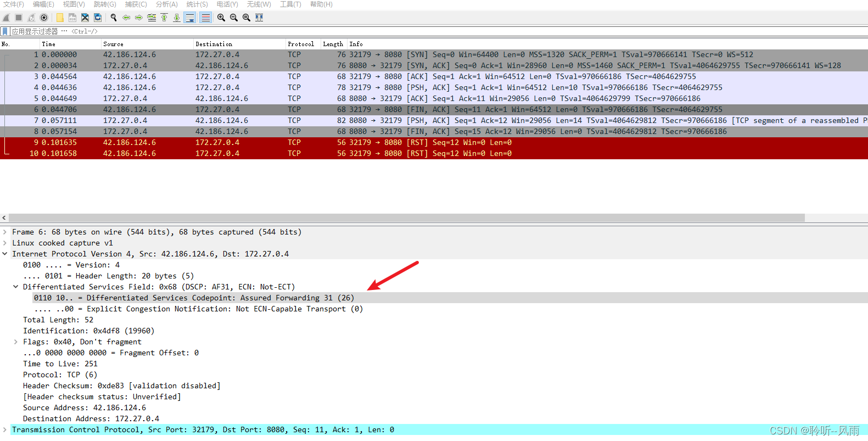
Task: Sort packets by Length column header
Action: (334, 44)
